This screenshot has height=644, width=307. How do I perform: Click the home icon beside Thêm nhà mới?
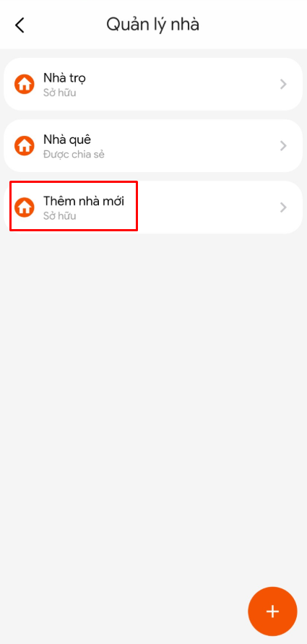pos(25,207)
